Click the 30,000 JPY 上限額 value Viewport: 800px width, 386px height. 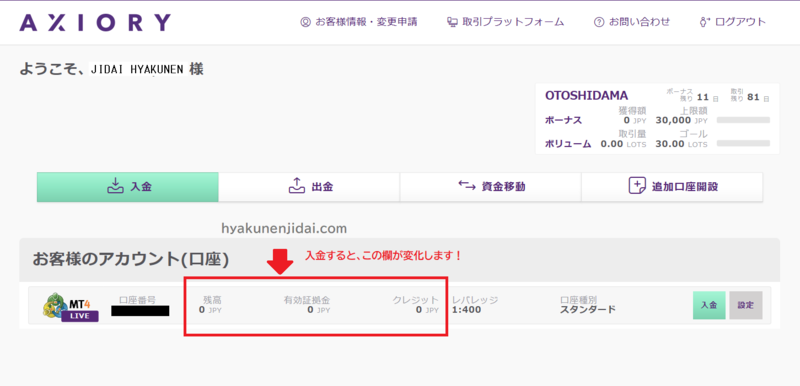click(x=682, y=120)
